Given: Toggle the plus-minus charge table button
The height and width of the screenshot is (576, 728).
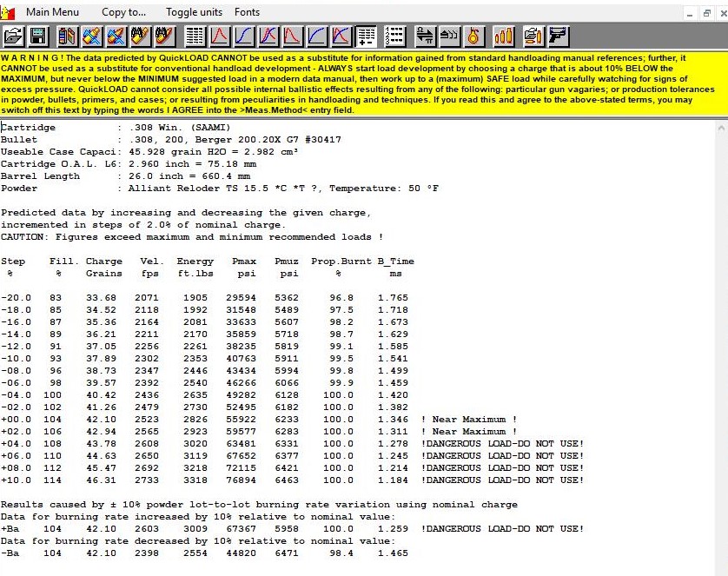Looking at the screenshot, I should [366, 36].
